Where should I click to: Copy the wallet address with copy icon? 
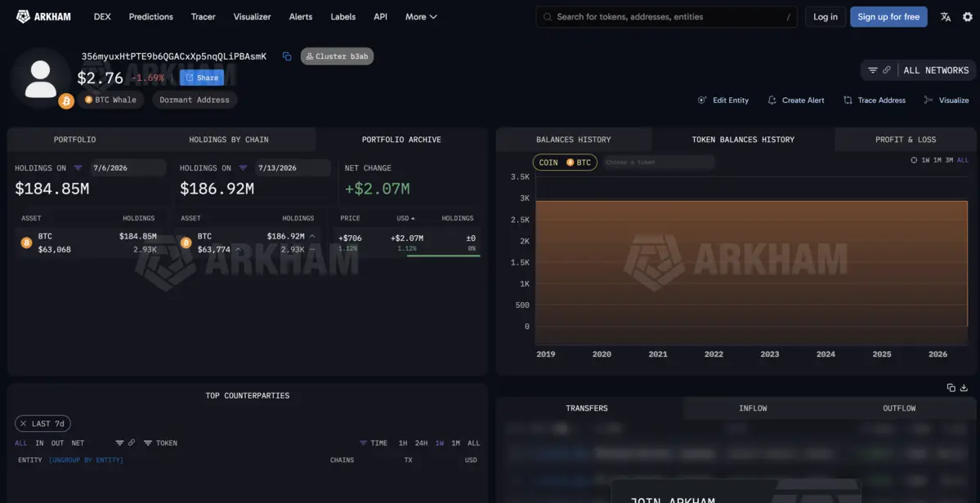point(287,56)
